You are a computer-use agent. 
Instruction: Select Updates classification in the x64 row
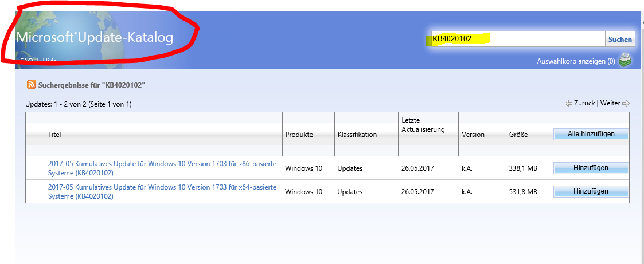350,191
